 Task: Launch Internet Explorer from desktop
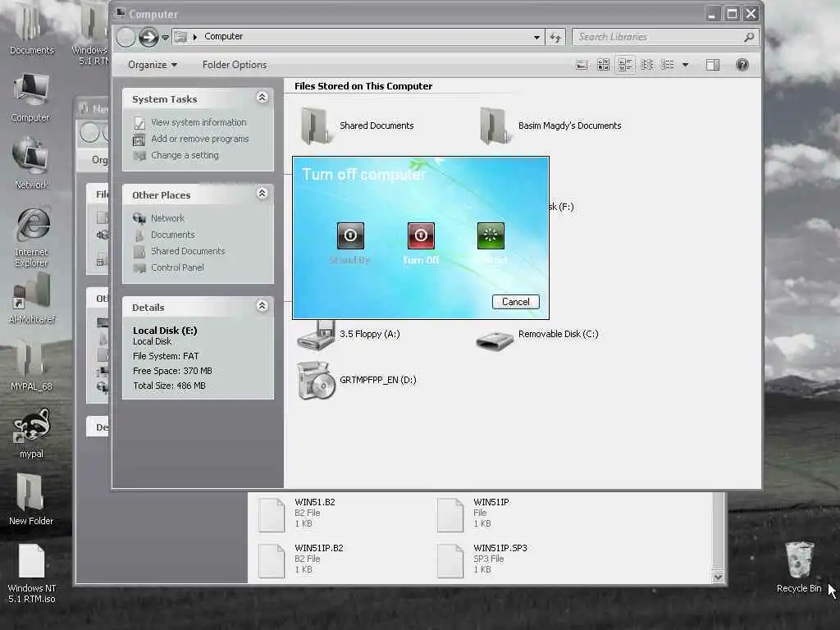pos(31,237)
